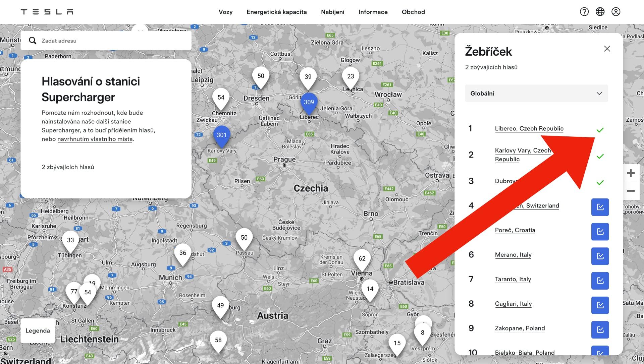Click the Tesla logo
Image resolution: width=644 pixels, height=364 pixels.
pyautogui.click(x=47, y=12)
